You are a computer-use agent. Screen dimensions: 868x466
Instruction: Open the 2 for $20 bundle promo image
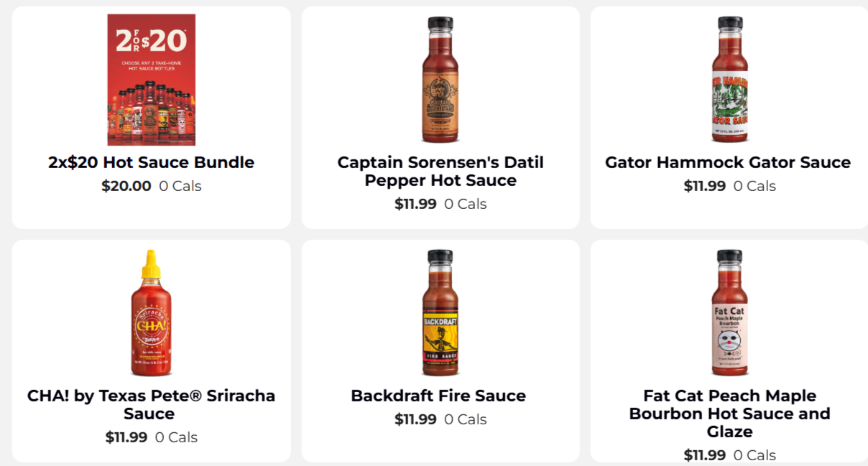coord(151,80)
